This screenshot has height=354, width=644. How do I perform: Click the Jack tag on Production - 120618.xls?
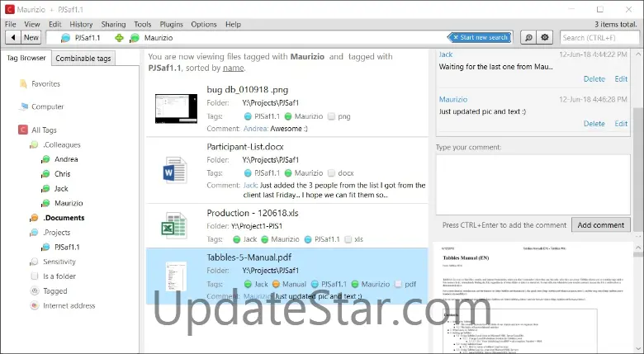[x=245, y=239]
